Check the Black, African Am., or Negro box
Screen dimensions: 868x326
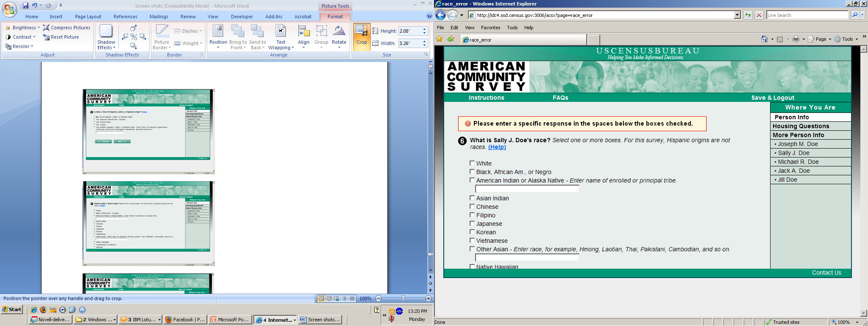pyautogui.click(x=472, y=171)
